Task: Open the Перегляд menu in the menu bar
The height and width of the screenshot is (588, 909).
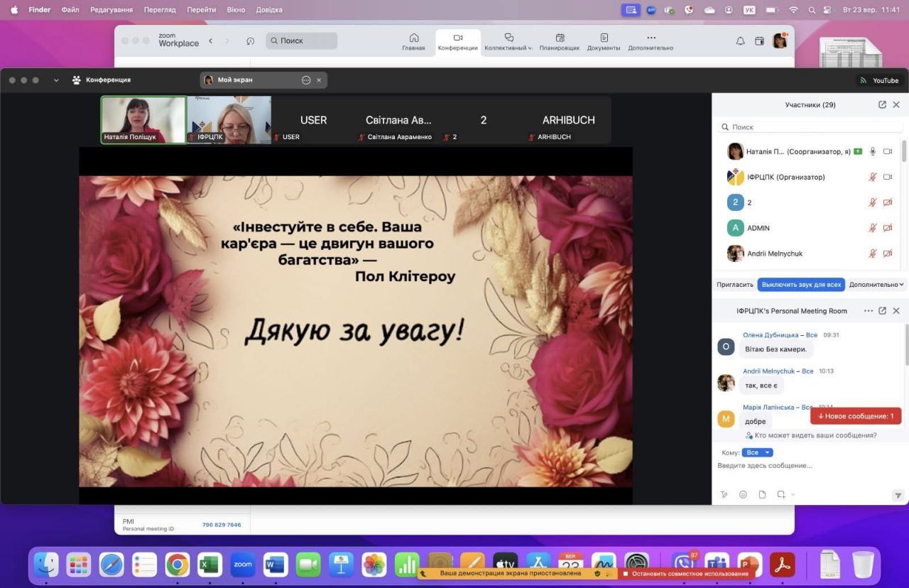Action: 159,10
